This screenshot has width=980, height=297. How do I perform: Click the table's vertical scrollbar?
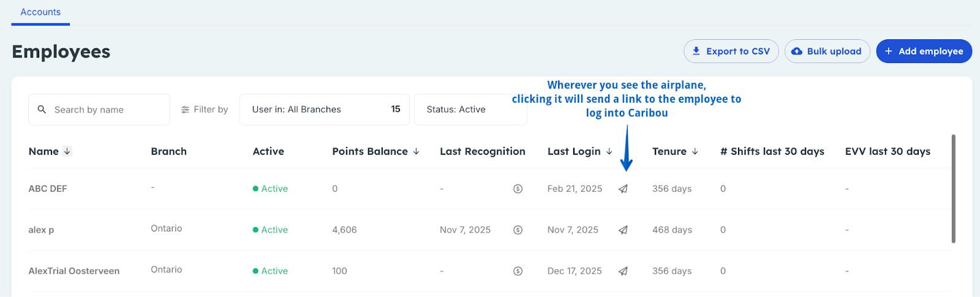tap(953, 189)
